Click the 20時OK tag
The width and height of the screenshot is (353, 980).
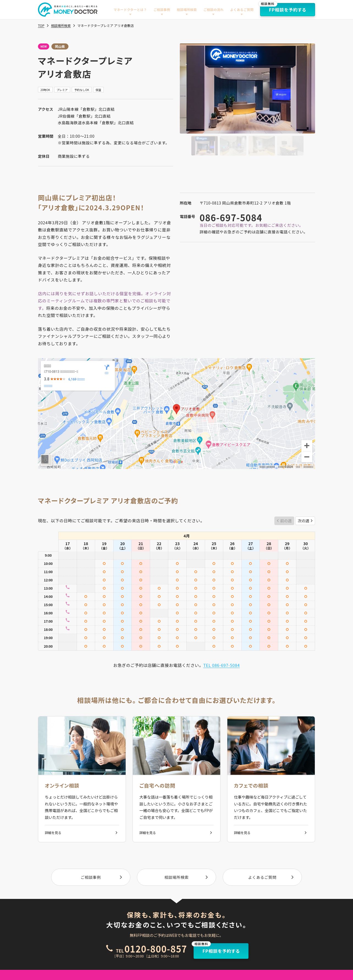click(x=45, y=90)
